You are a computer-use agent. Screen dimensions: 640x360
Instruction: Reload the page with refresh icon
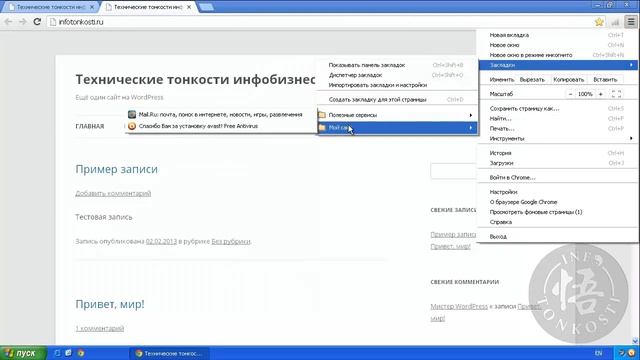[37, 22]
